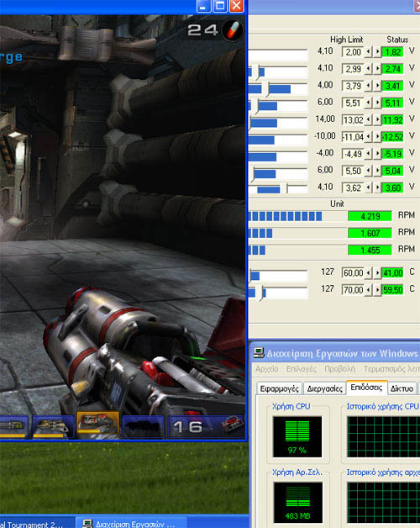Increase the 2,00 high limit with right arrow
Image resolution: width=420 pixels, height=528 pixels.
pyautogui.click(x=377, y=52)
